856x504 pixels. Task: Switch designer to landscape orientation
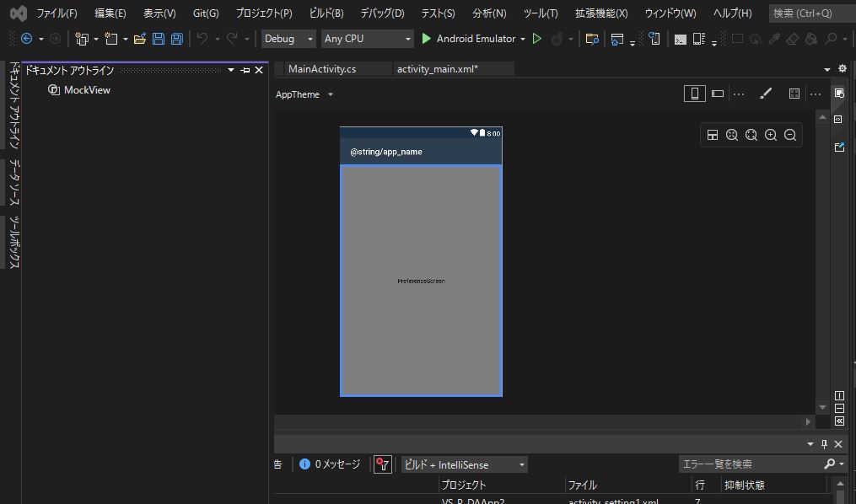[718, 94]
